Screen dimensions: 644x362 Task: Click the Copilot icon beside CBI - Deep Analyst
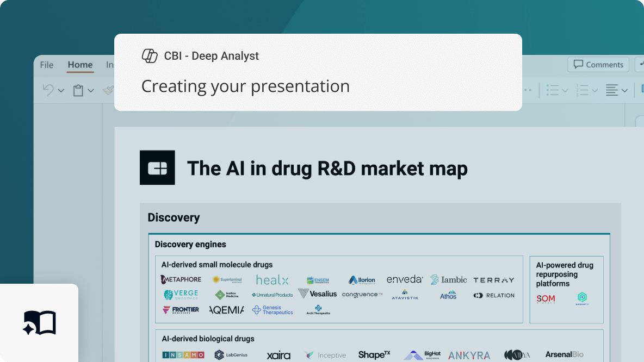pyautogui.click(x=150, y=56)
